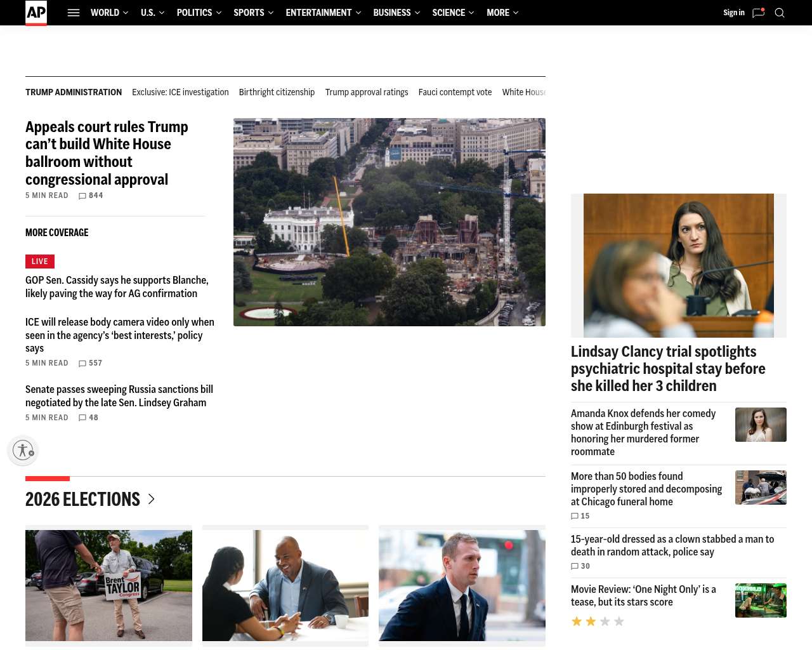Select the Trump Administration topic heading
Viewport: 812px width, 650px height.
point(74,92)
